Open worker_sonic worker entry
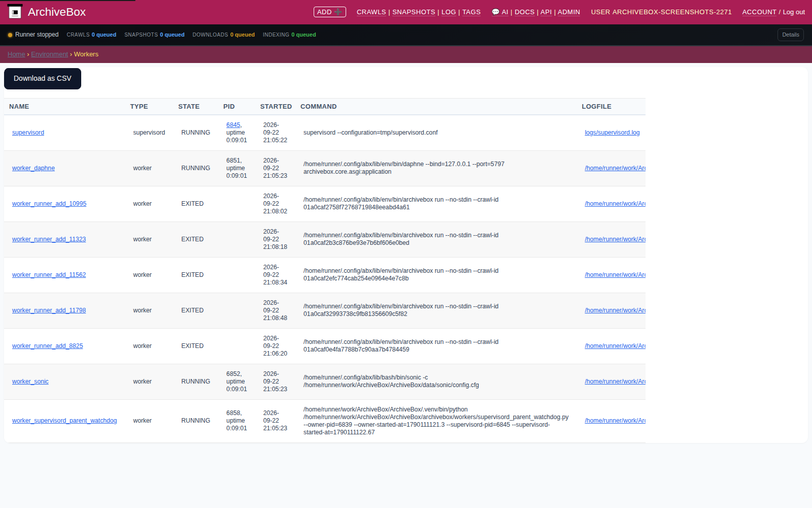 click(30, 382)
